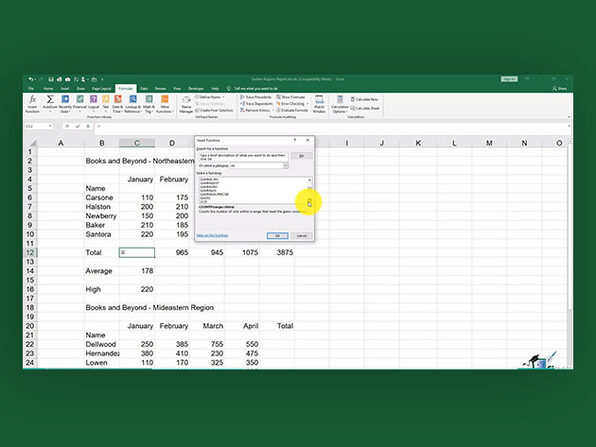Click Trace Dependents
596x447 pixels.
(x=256, y=104)
